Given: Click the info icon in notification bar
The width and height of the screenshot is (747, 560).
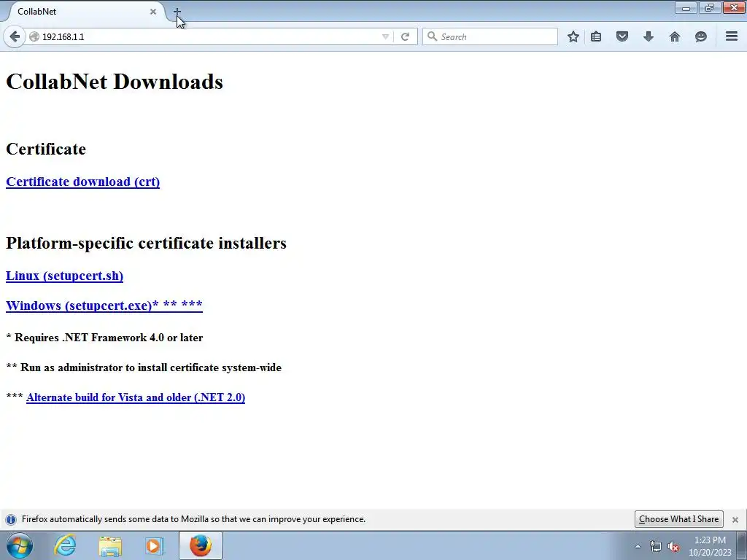Looking at the screenshot, I should point(11,519).
